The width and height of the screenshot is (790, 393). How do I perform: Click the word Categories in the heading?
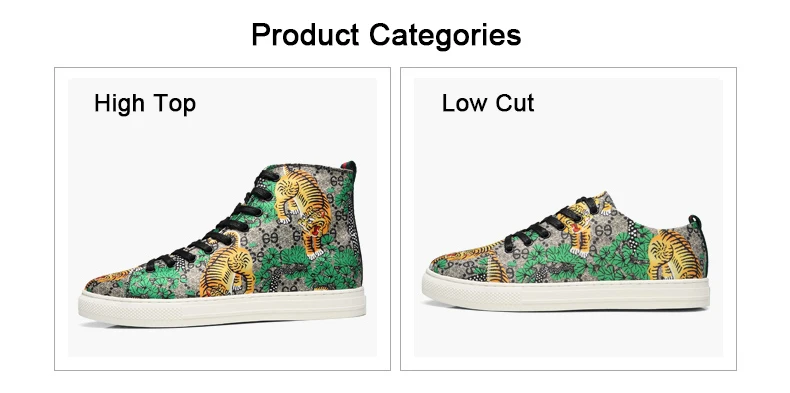[x=445, y=36]
